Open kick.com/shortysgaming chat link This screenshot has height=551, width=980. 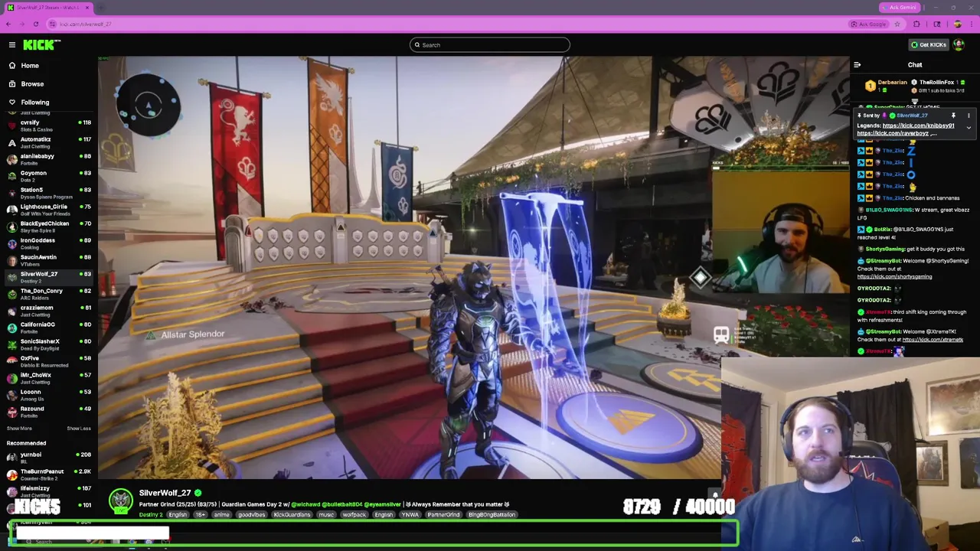click(x=894, y=277)
